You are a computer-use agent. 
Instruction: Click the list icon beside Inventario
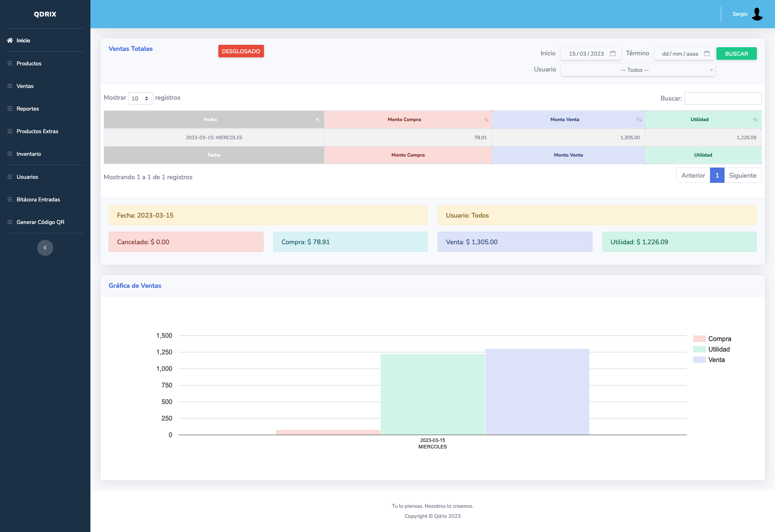tap(10, 154)
